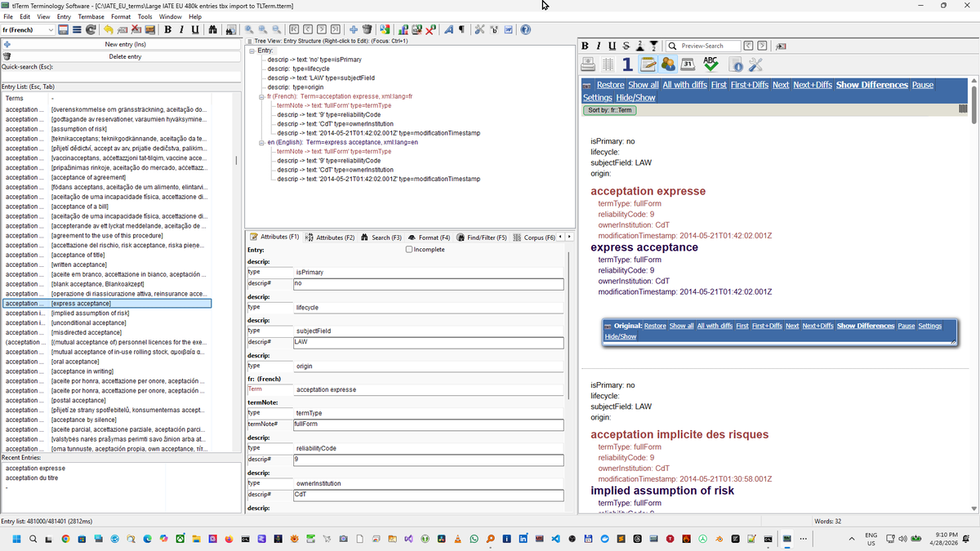Click left arrow to show previous tabs

(560, 238)
